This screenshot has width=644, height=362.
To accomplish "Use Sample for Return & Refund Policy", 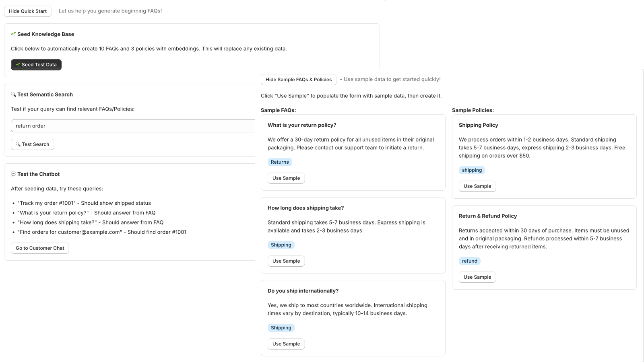I will 477,277.
